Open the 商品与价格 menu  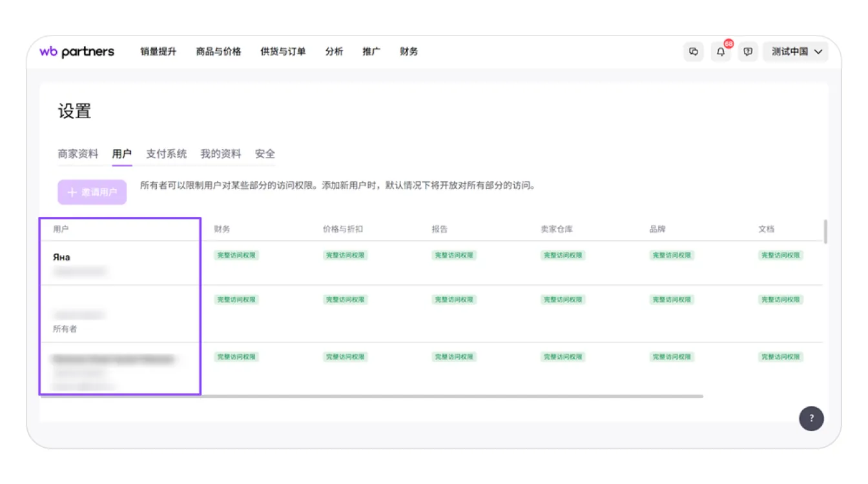tap(218, 52)
